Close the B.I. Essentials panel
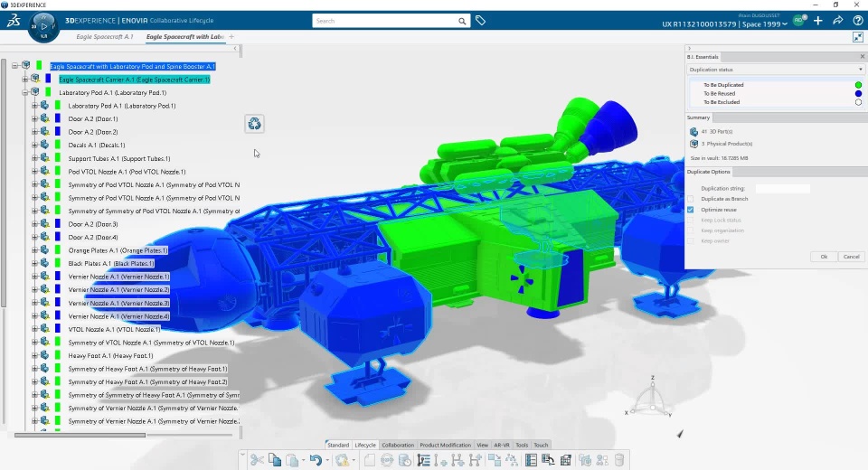Screen dimensions: 868x470 pyautogui.click(x=862, y=56)
